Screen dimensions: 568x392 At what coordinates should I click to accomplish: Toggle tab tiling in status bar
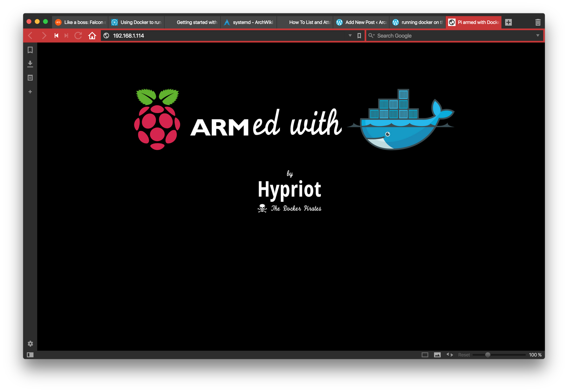(425, 355)
